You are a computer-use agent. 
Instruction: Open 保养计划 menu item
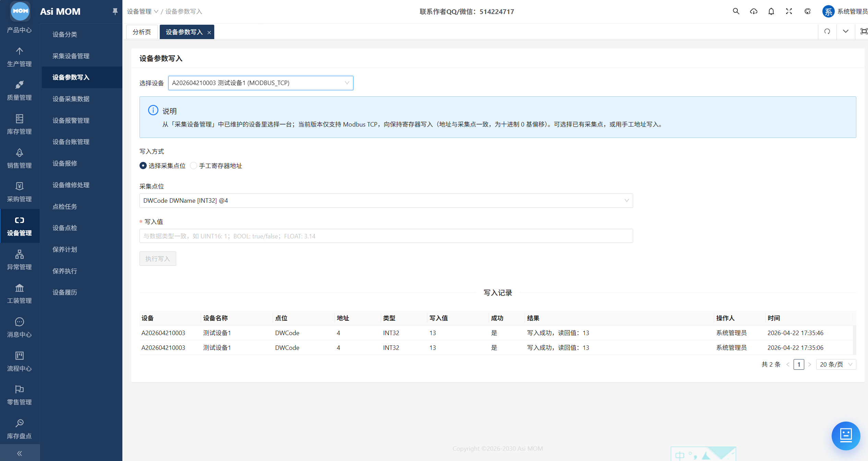click(x=64, y=249)
